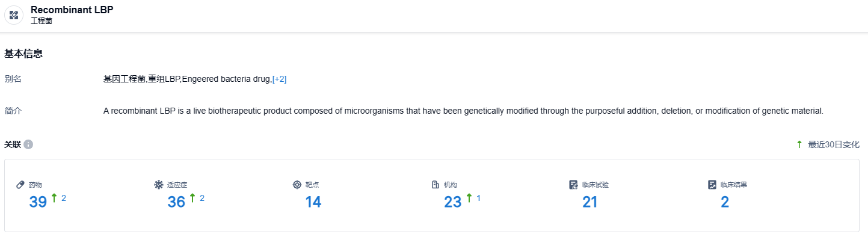Open the 39 drugs count
868x237 pixels.
[38, 202]
